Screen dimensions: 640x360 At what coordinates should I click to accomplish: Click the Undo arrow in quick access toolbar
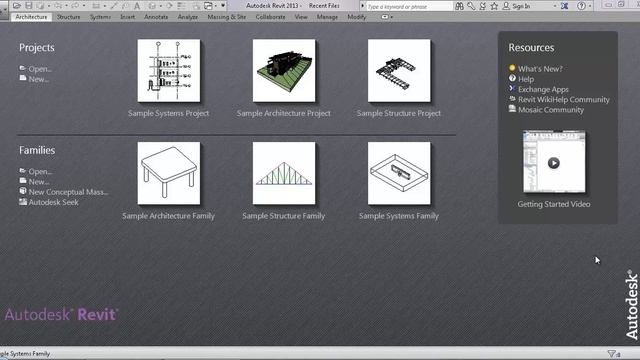(x=58, y=6)
